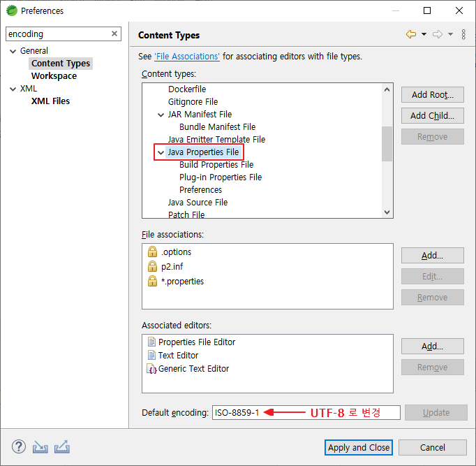Select XML category in the sidebar
476x466 pixels.
pos(29,89)
